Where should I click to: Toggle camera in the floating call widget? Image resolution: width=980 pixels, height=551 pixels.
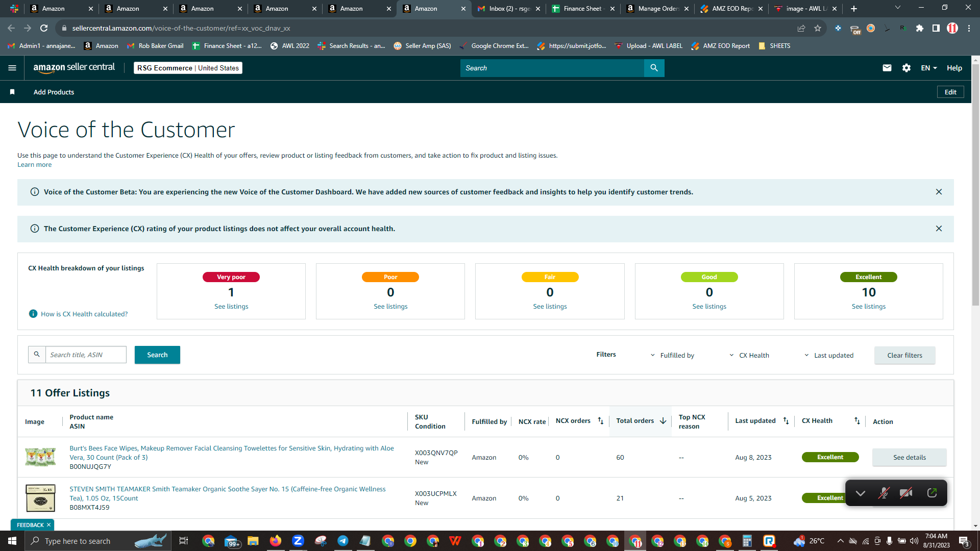coord(906,493)
